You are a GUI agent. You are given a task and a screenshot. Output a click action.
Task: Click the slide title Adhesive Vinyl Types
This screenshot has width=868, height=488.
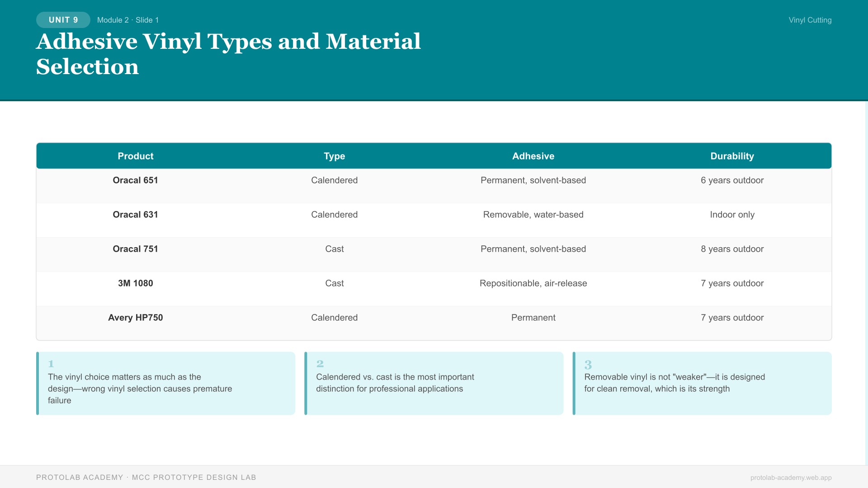pyautogui.click(x=228, y=41)
